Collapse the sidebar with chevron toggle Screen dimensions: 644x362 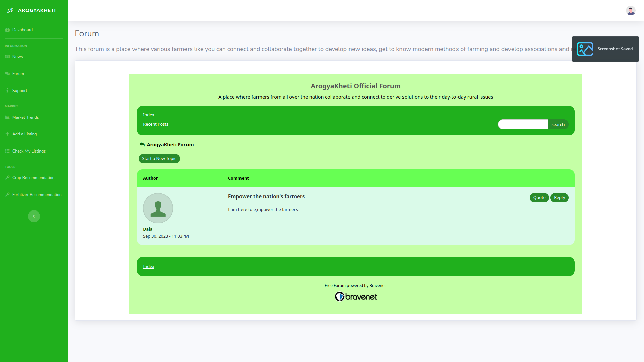click(34, 216)
